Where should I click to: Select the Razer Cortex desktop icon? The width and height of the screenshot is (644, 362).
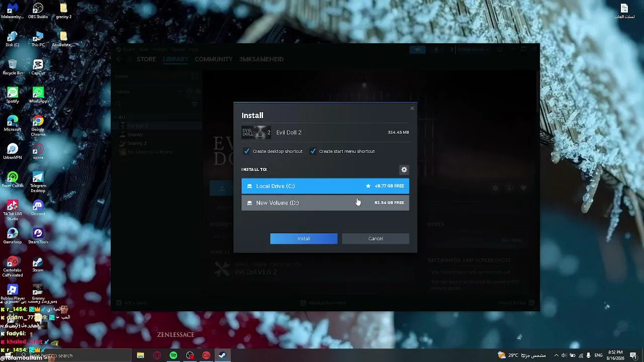[x=13, y=180]
